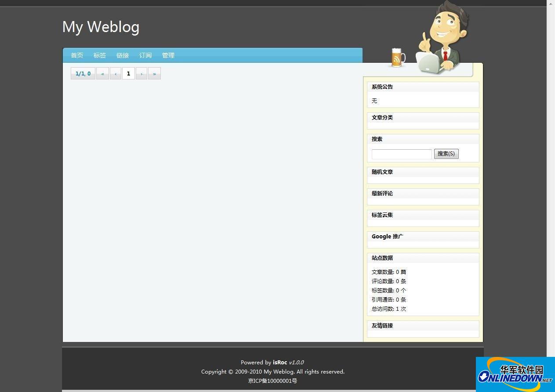Click the 1/1, 0 page indicator
Image resolution: width=555 pixels, height=392 pixels.
click(83, 73)
